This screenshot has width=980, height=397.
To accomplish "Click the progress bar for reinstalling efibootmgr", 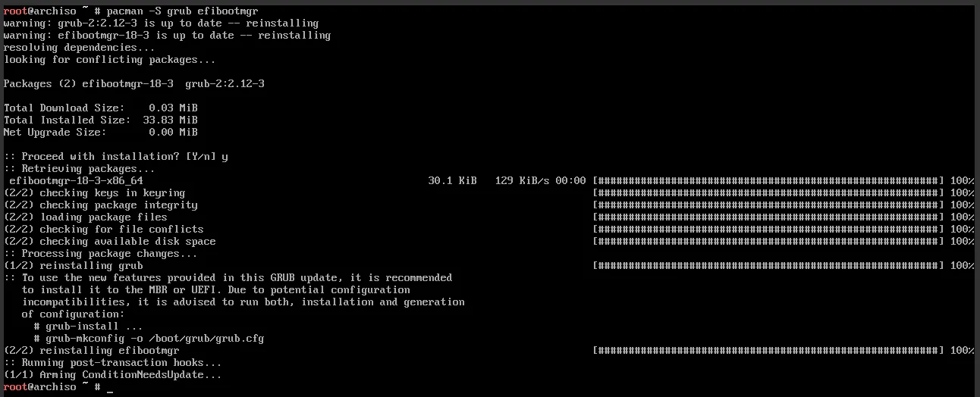I will coord(768,351).
